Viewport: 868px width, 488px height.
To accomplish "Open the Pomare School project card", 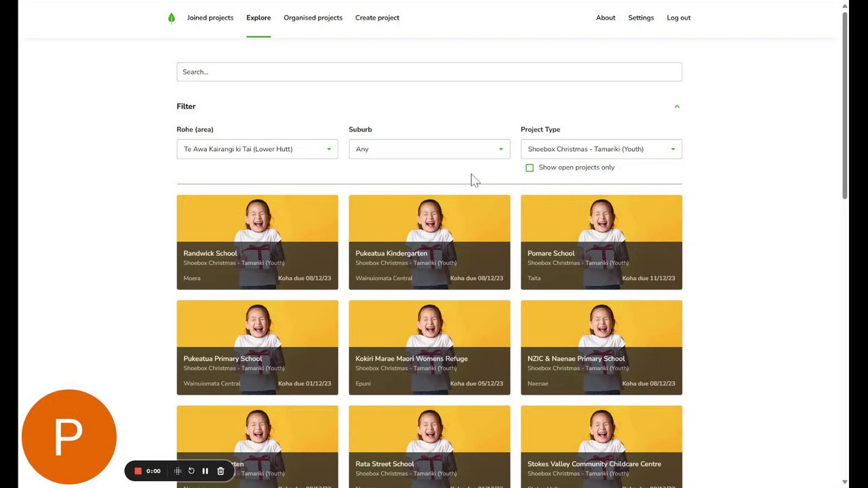I will click(x=601, y=242).
